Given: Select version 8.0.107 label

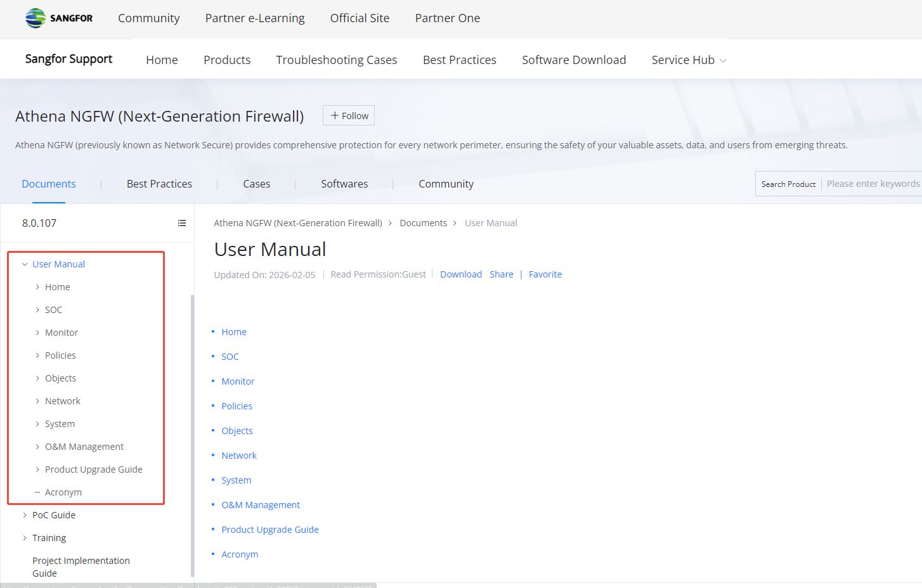Looking at the screenshot, I should (x=39, y=223).
